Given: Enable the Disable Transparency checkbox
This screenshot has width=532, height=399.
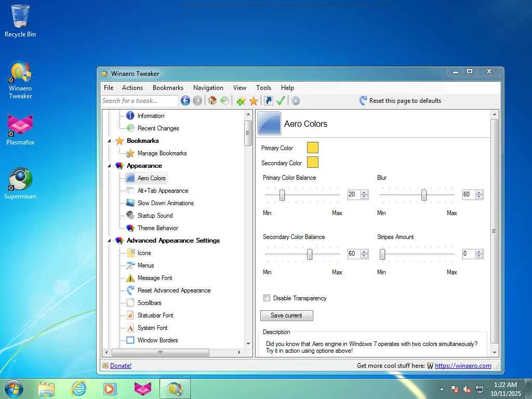Looking at the screenshot, I should coord(267,298).
